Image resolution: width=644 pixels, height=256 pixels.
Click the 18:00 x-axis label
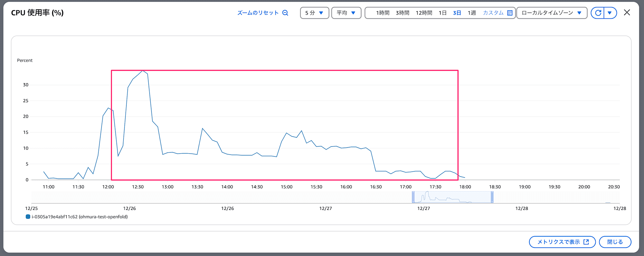(465, 187)
